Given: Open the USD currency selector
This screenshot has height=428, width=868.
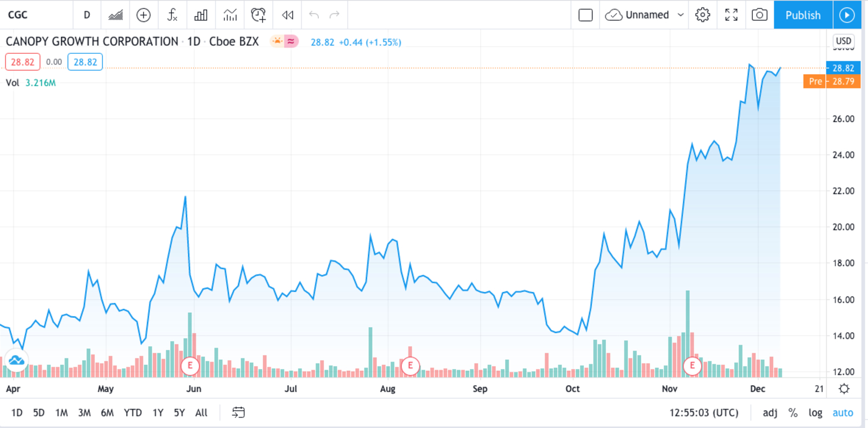Looking at the screenshot, I should 843,41.
